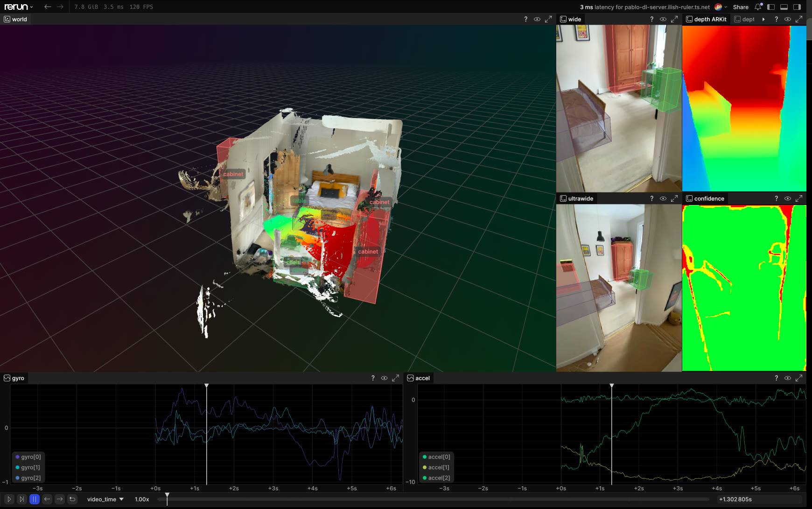Image resolution: width=812 pixels, height=509 pixels.
Task: Open the user account avatar dropdown
Action: [721, 7]
